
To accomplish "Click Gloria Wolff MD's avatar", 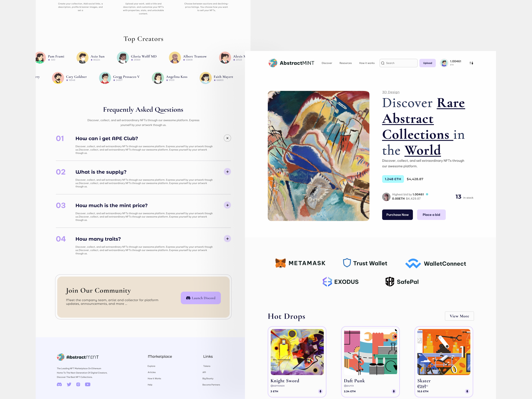I will click(x=123, y=58).
